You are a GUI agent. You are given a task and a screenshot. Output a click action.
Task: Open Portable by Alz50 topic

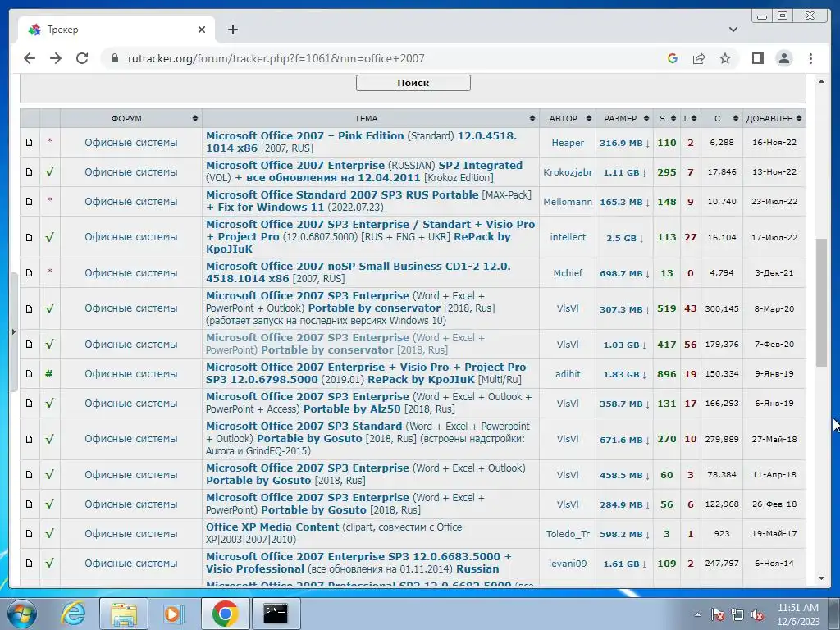coord(368,403)
